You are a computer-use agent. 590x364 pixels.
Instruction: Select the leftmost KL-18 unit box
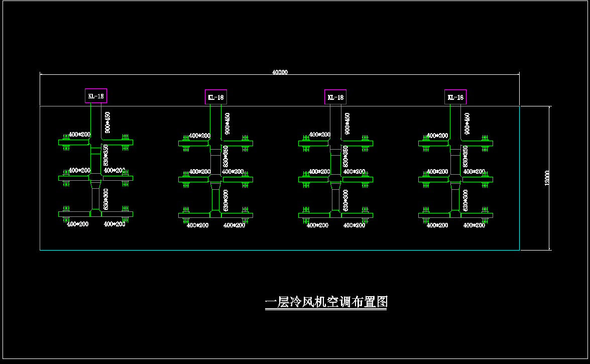[x=96, y=96]
